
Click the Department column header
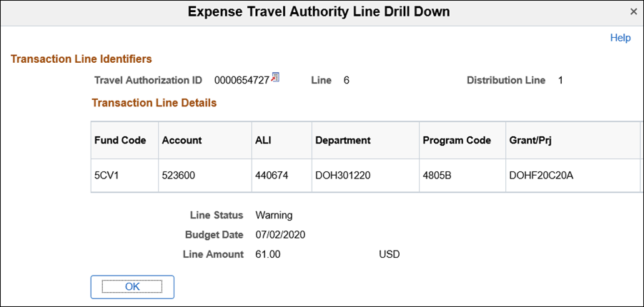342,141
